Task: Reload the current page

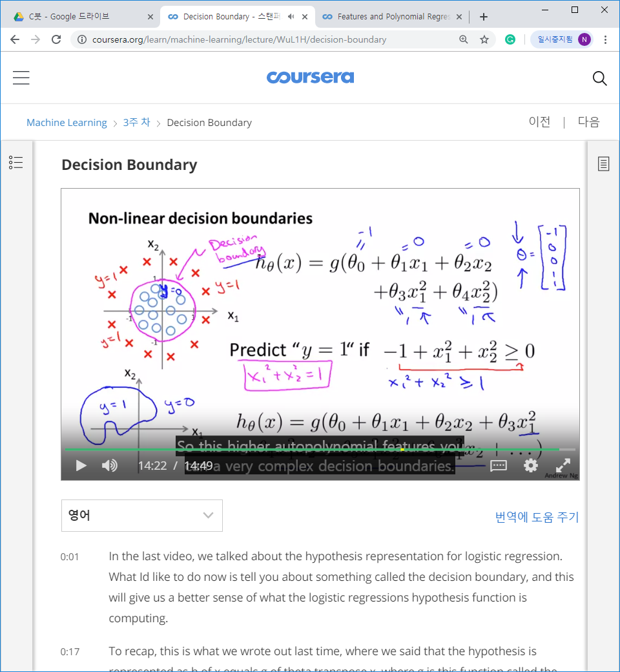Action: 56,39
